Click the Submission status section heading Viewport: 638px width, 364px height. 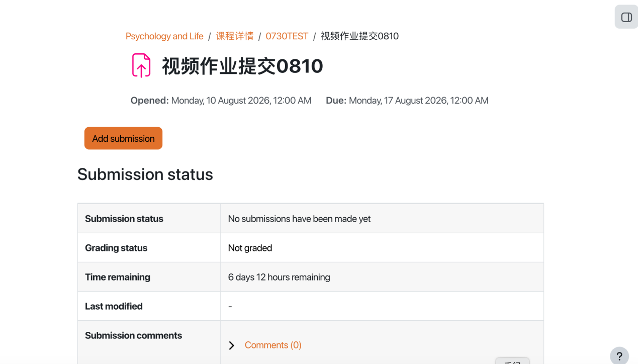point(145,174)
